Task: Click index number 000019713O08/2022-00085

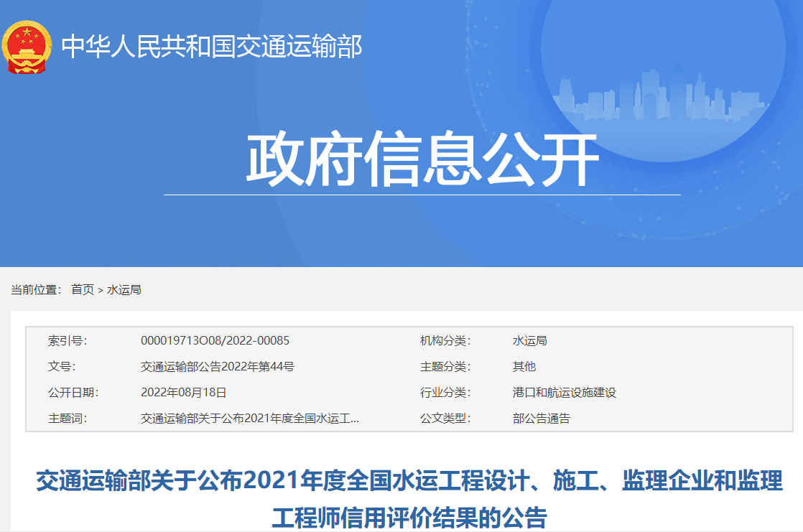Action: click(x=215, y=340)
